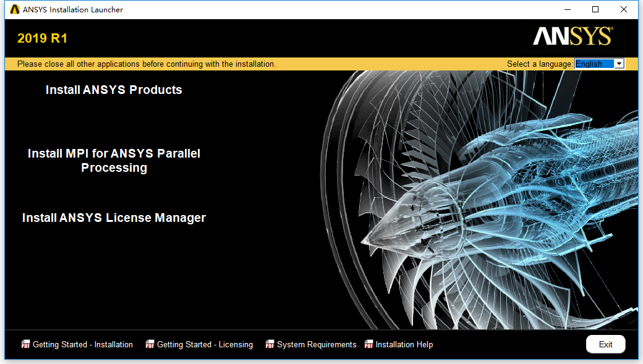The height and width of the screenshot is (364, 643).
Task: Start Install MPI for ANSYS Parallel Processing
Action: tap(114, 160)
